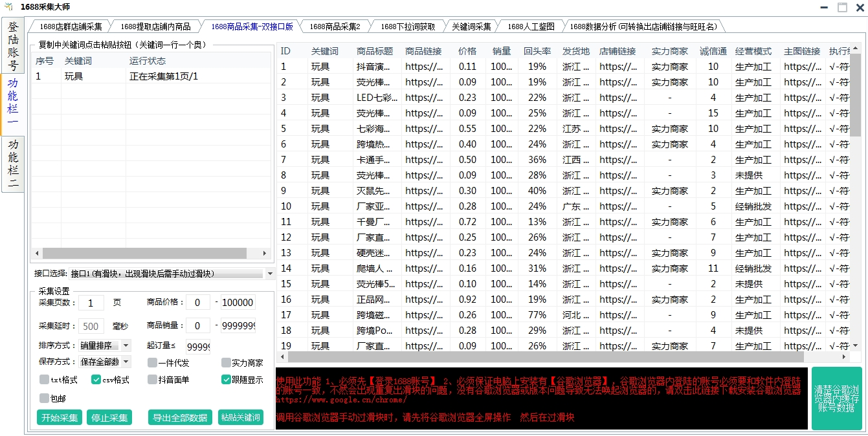Click the 1688采集大师 app icon in title bar
Screen dimensions: 868x436
click(x=8, y=6)
